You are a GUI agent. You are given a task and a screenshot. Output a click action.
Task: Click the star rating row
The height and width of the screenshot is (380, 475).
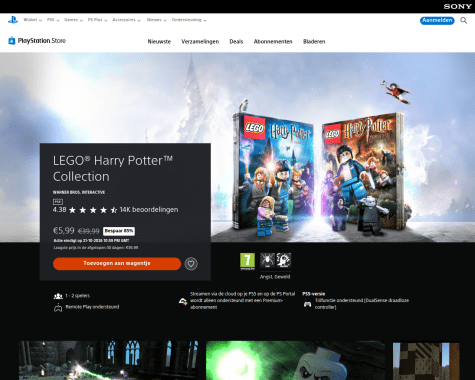click(93, 210)
